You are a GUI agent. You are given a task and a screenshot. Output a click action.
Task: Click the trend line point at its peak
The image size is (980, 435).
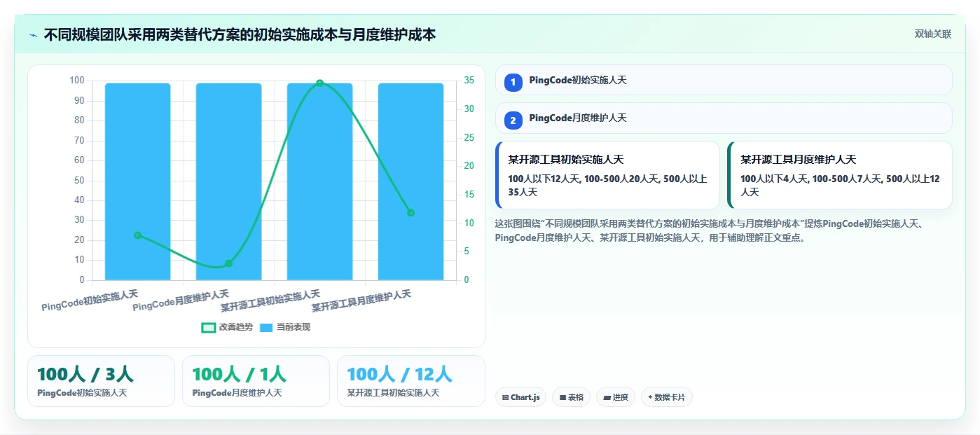pyautogui.click(x=319, y=83)
